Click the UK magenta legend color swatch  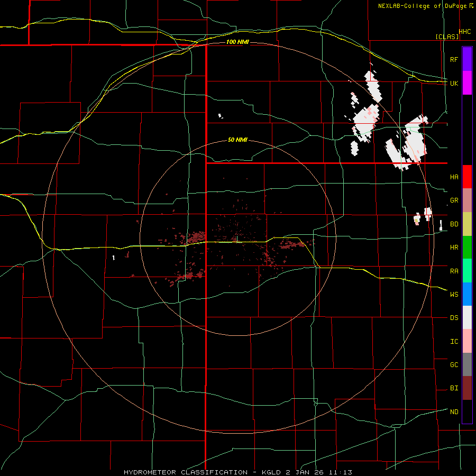pyautogui.click(x=467, y=83)
